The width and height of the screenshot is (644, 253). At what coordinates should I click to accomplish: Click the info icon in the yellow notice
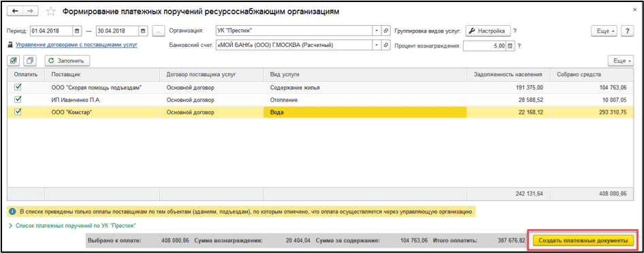click(x=13, y=212)
